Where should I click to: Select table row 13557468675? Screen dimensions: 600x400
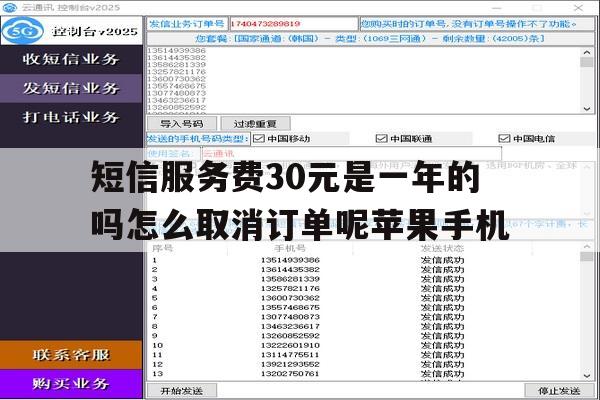(364, 308)
